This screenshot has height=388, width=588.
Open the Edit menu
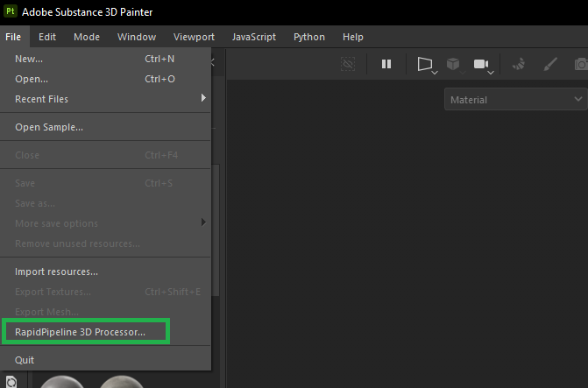(x=47, y=37)
